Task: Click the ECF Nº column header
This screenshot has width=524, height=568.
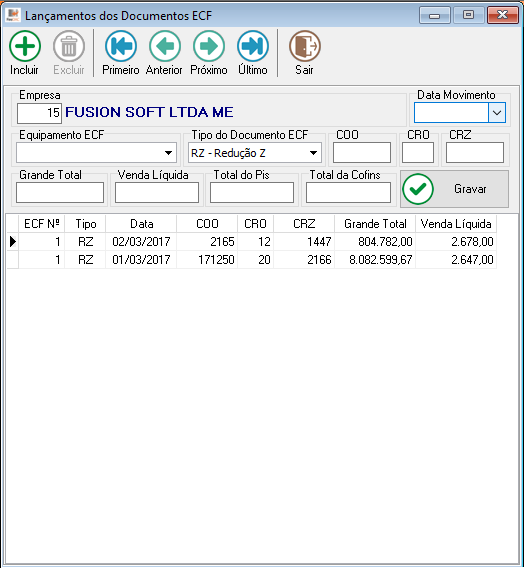Action: pos(41,224)
